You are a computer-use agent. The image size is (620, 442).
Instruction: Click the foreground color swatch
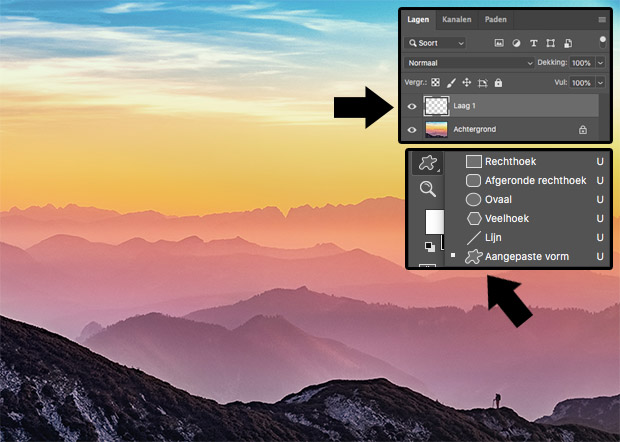[x=433, y=221]
